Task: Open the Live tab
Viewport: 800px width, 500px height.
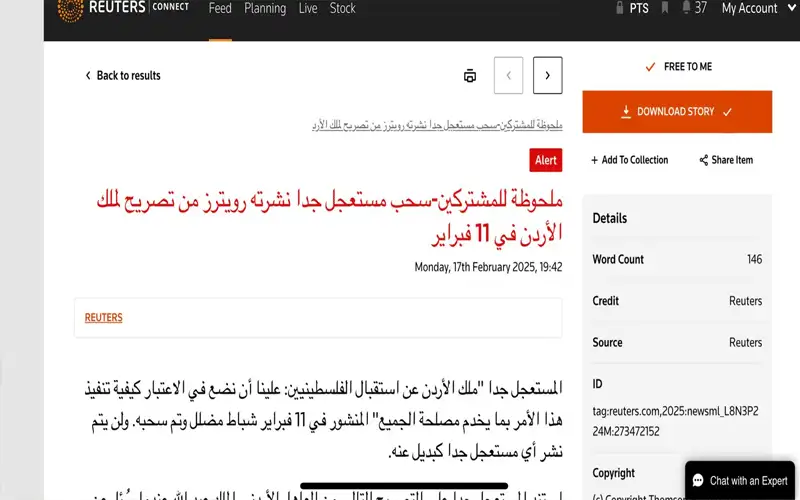Action: [x=308, y=8]
